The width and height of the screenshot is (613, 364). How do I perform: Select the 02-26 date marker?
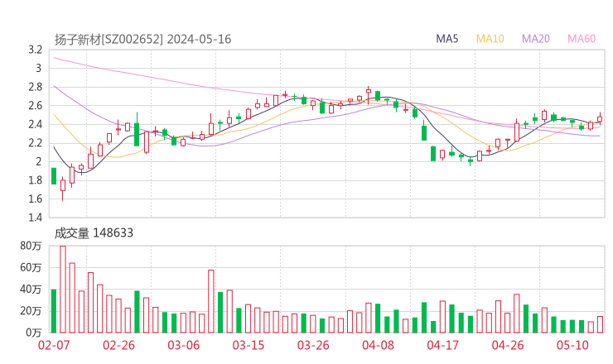[x=118, y=345]
